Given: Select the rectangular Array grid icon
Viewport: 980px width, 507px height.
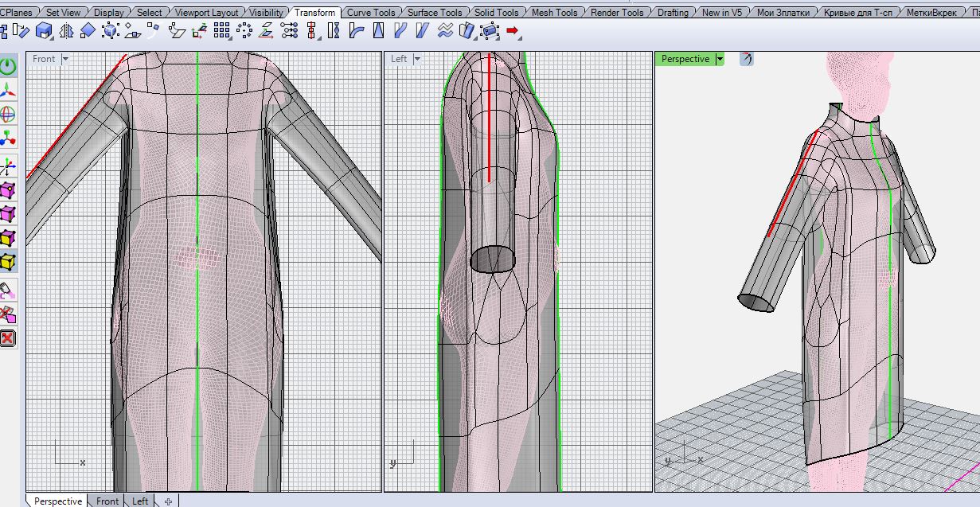Looking at the screenshot, I should [x=222, y=31].
